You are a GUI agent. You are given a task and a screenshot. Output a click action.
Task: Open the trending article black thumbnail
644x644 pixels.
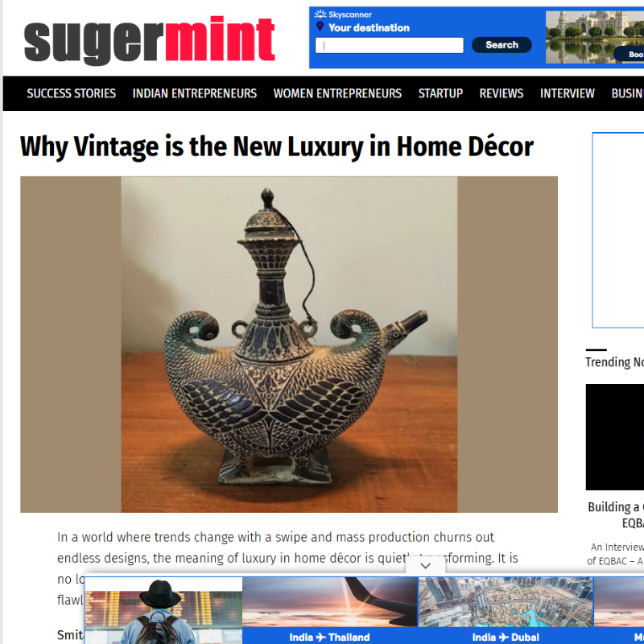pos(615,437)
